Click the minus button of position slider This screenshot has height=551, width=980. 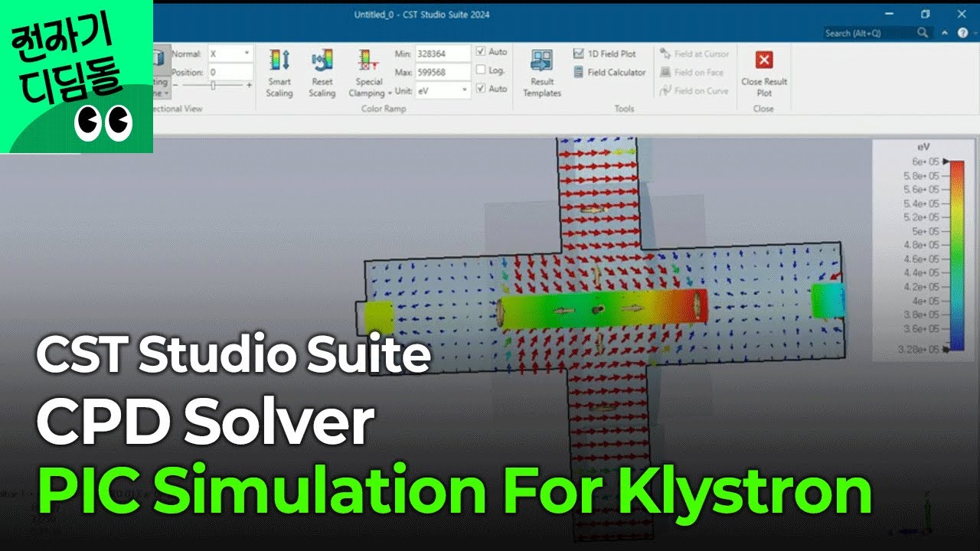coord(175,86)
